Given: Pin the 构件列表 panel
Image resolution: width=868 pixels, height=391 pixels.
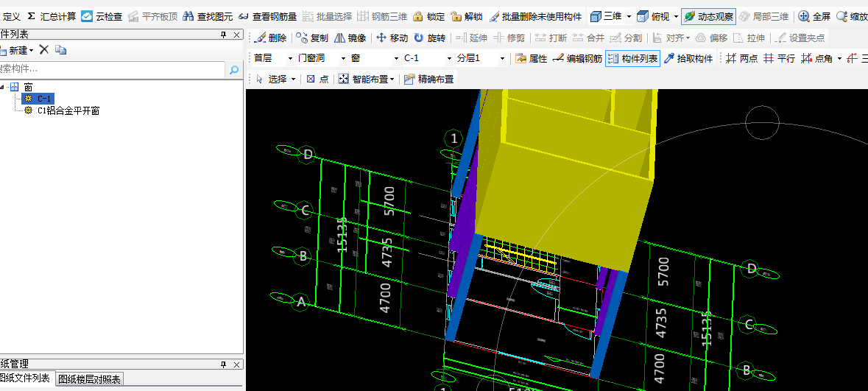Looking at the screenshot, I should click(224, 35).
